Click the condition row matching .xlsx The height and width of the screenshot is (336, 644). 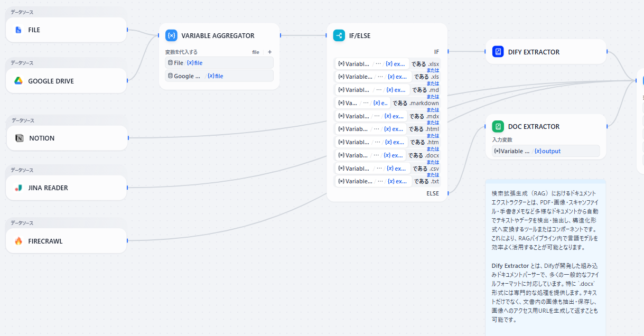tap(387, 64)
